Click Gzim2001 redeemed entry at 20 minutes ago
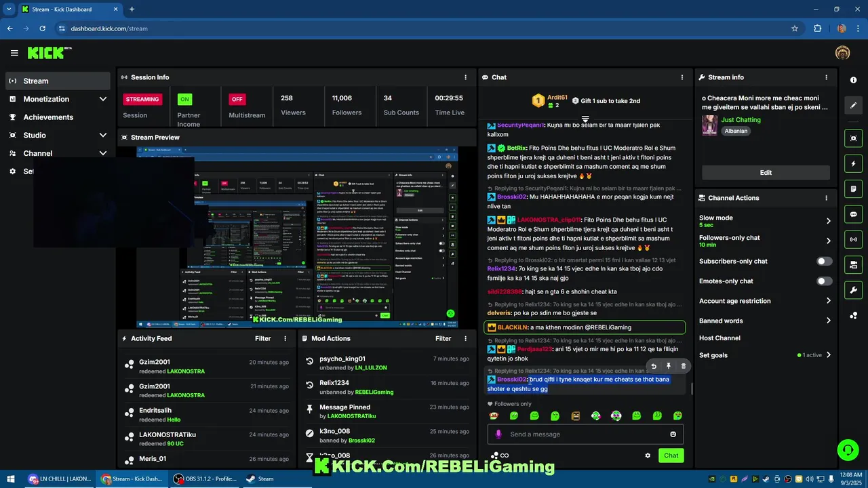868x488 pixels. [205, 366]
